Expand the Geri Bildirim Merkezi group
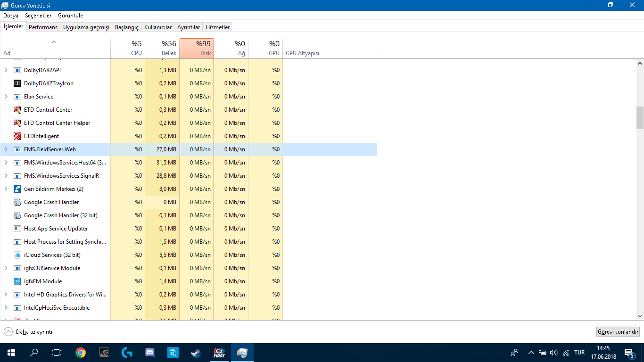 point(6,189)
